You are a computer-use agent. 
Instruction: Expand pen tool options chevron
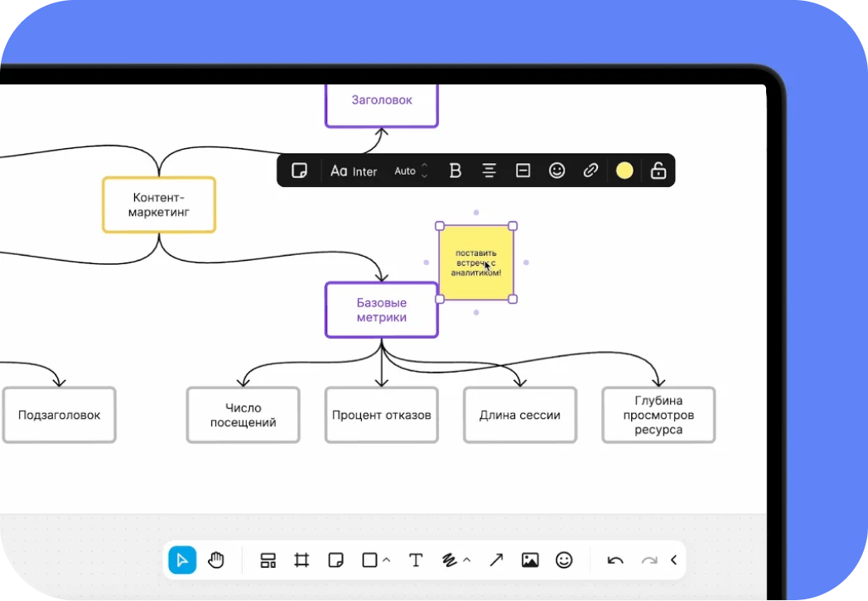466,560
